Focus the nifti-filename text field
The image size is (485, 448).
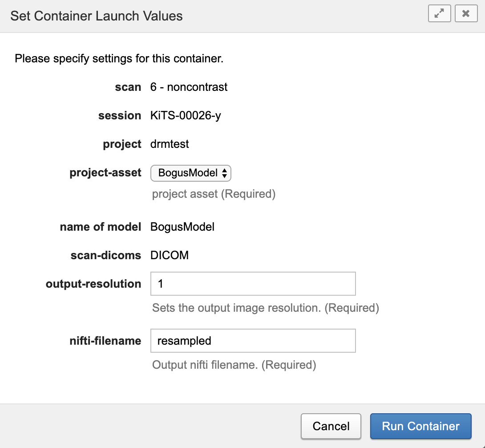point(253,341)
